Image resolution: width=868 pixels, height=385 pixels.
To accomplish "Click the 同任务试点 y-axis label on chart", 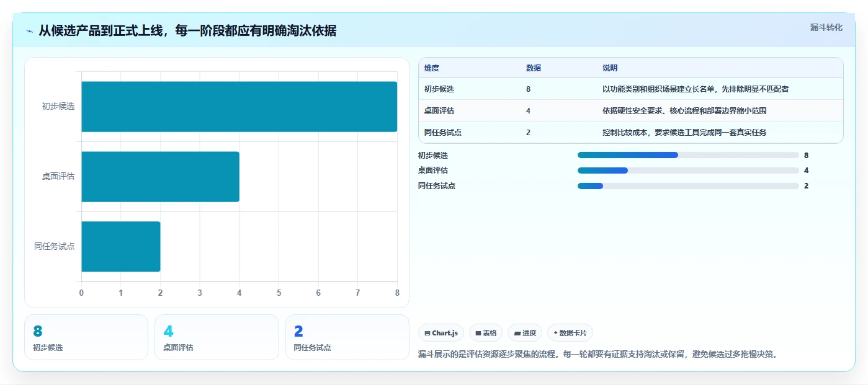I will pyautogui.click(x=55, y=247).
